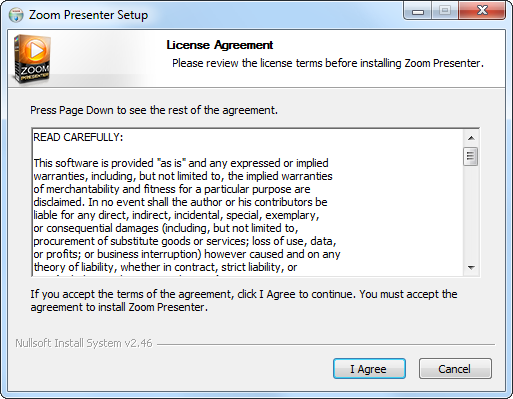
Task: Minimize the setup window
Action: coord(417,10)
